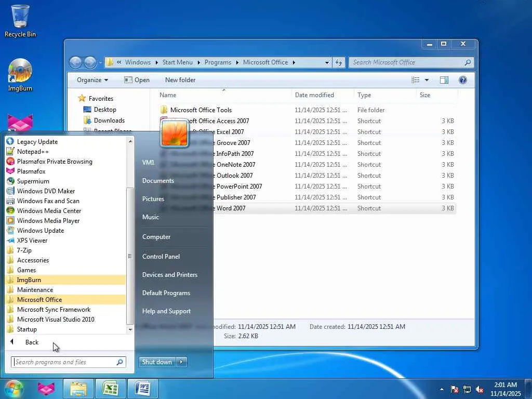Launch Excel from the taskbar
The image size is (532, 399).
(x=110, y=389)
